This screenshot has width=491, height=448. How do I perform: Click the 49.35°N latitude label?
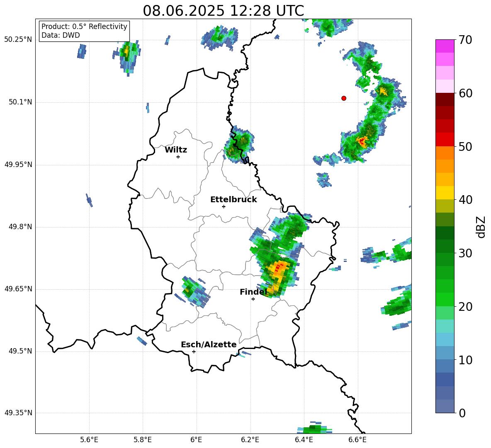(x=18, y=413)
